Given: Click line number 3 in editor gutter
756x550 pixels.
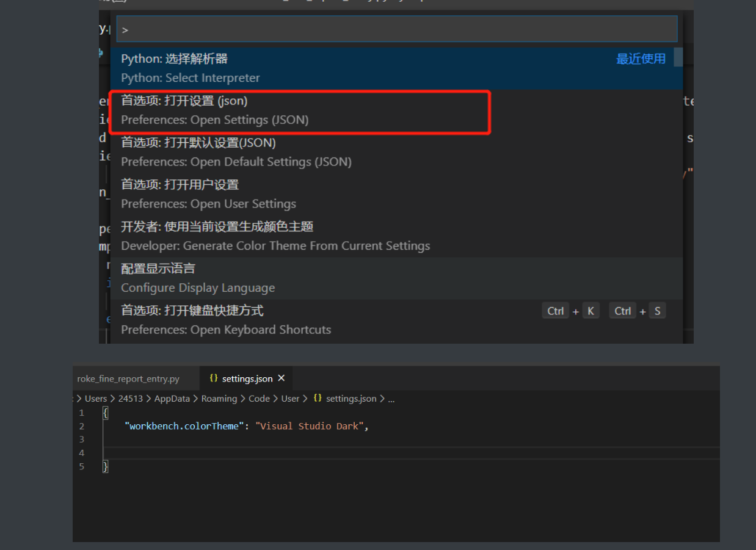Looking at the screenshot, I should (x=82, y=440).
